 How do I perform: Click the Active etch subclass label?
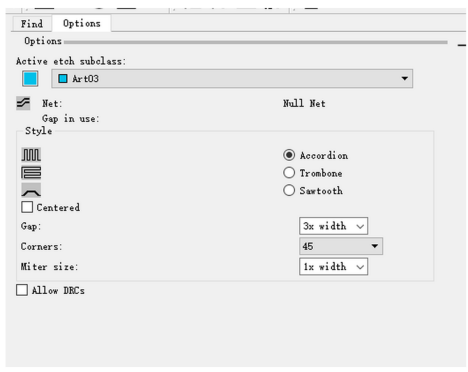pyautogui.click(x=71, y=61)
